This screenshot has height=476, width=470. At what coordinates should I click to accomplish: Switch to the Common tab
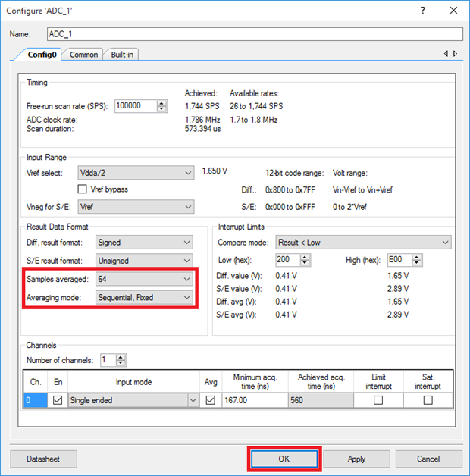tap(84, 55)
